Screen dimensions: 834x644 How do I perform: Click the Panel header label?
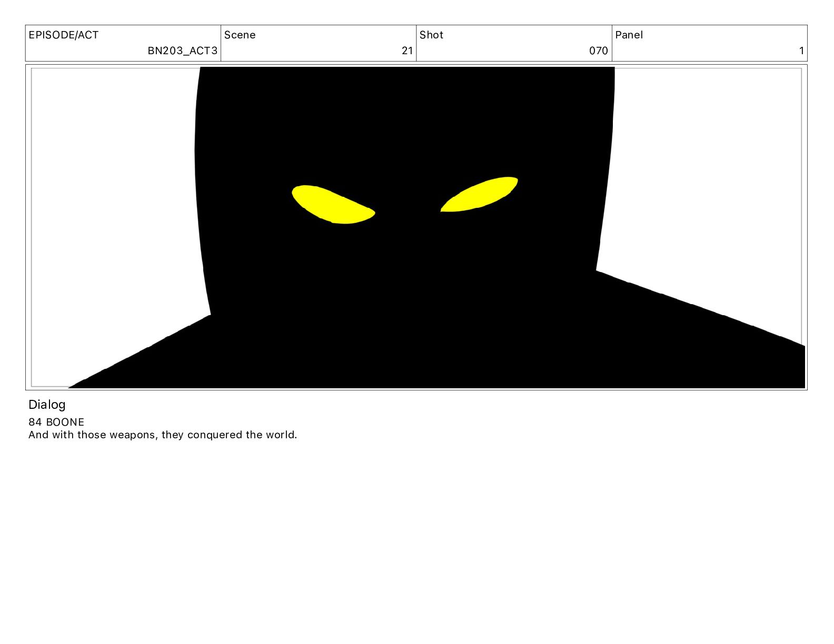(629, 35)
